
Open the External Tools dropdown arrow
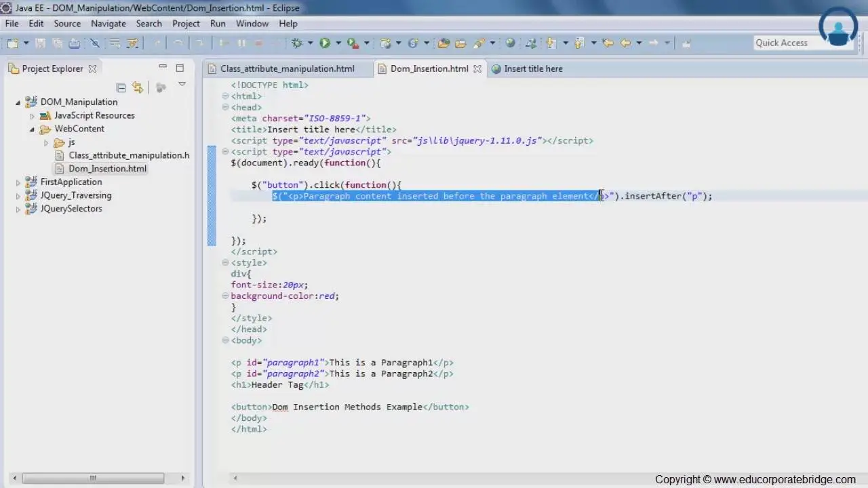(366, 43)
